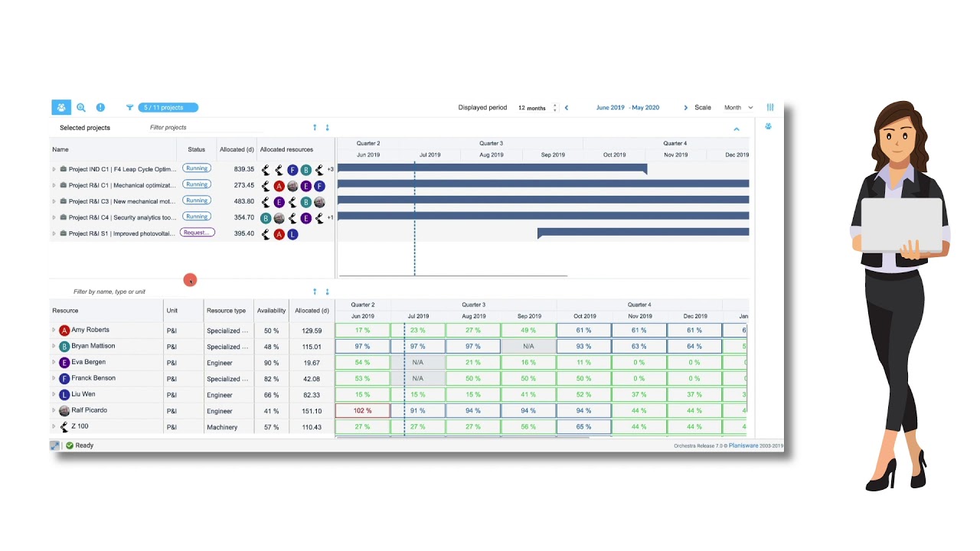Collapse the projects Gantt panel with chevron
980x551 pixels.
(x=737, y=129)
